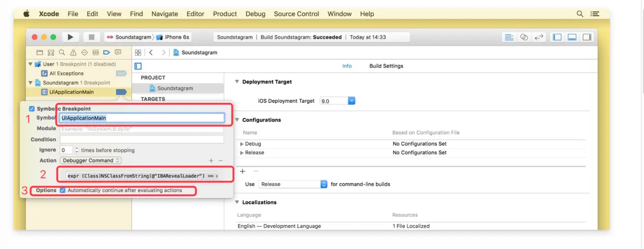Click the Module input field

pyautogui.click(x=142, y=128)
